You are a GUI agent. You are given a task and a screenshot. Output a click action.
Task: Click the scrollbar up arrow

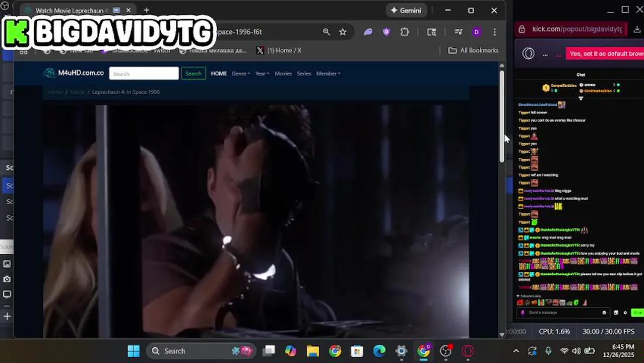502,66
